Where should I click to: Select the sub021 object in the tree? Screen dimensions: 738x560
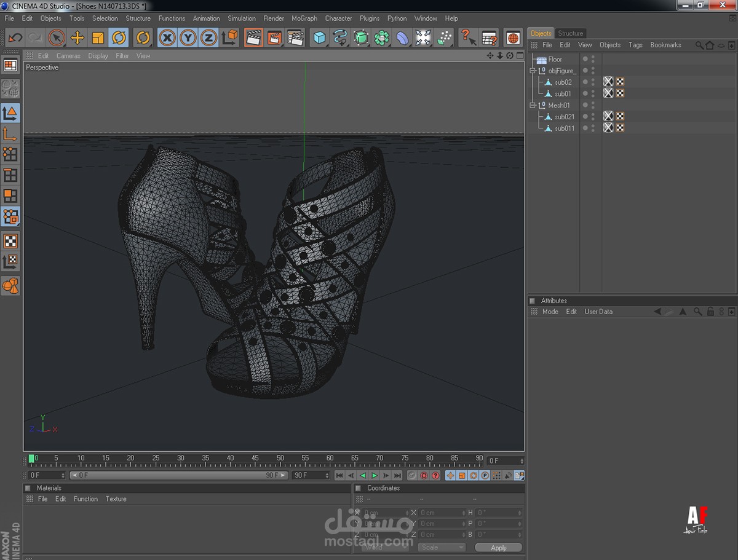[x=564, y=117]
